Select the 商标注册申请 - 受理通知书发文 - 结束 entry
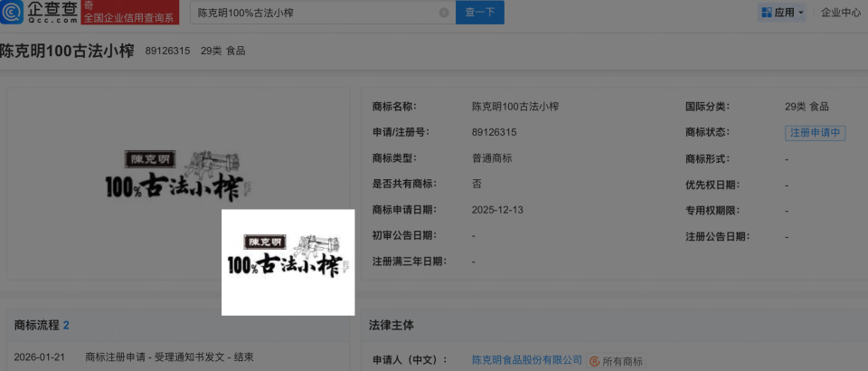Viewport: 868px width, 371px height. (169, 357)
